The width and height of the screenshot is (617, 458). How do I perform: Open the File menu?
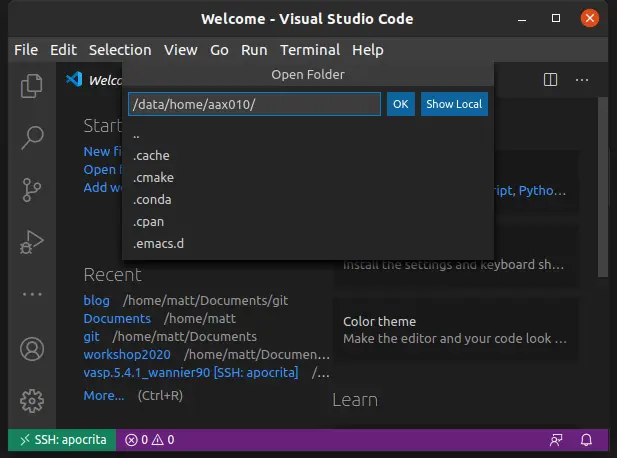26,50
